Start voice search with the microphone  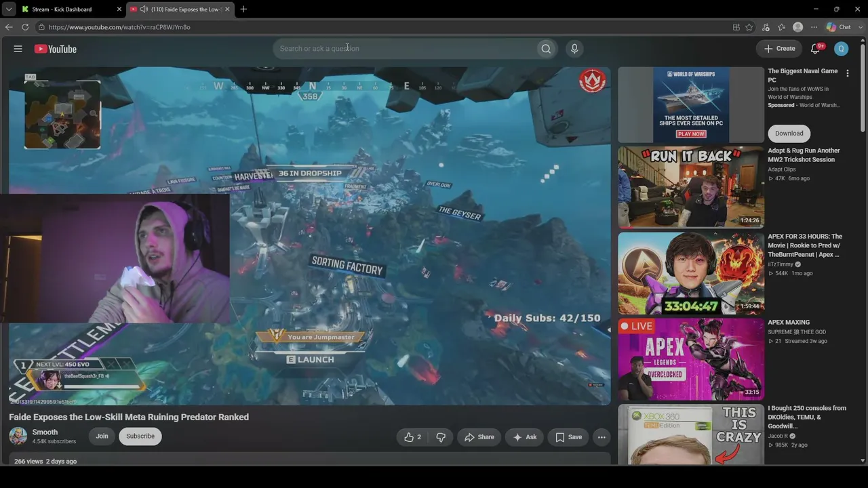574,49
